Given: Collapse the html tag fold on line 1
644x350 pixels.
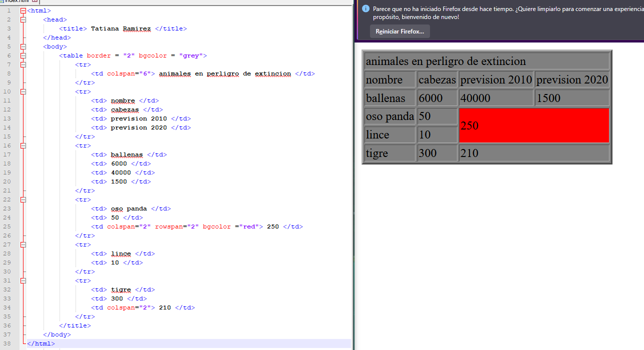Looking at the screenshot, I should (23, 10).
